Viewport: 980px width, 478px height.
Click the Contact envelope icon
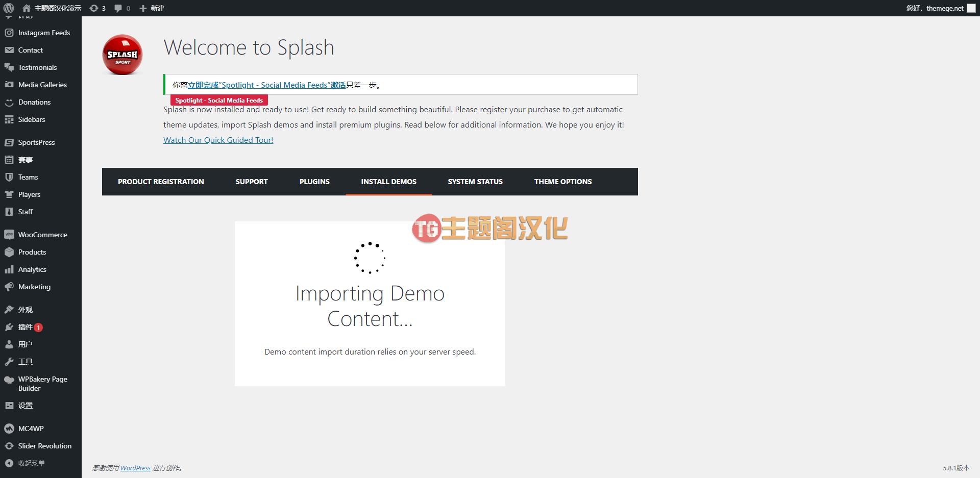[9, 50]
